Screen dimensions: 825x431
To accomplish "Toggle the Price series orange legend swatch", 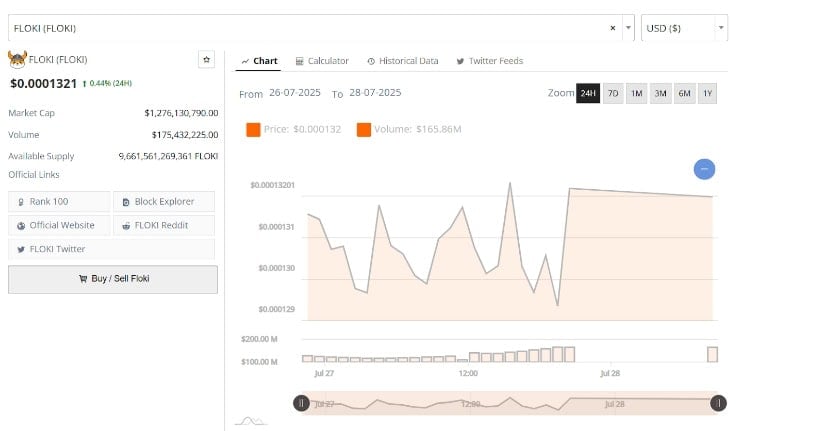I will (253, 129).
